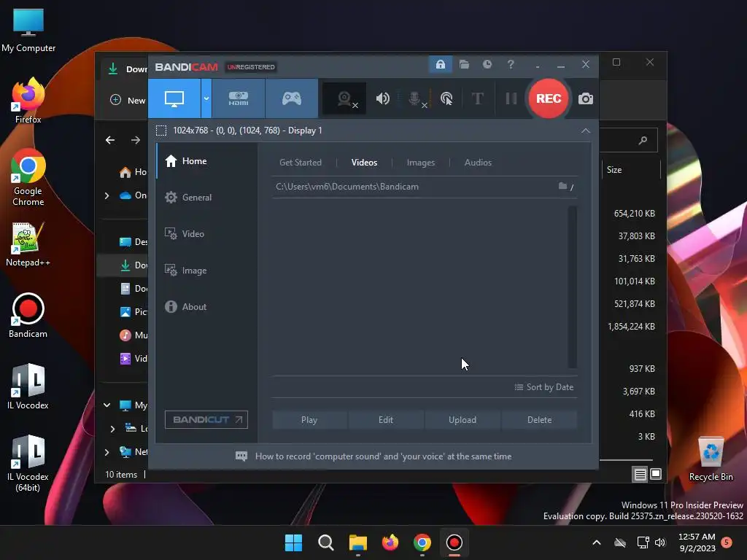Switch to Images tab
Image resolution: width=747 pixels, height=560 pixels.
pyautogui.click(x=421, y=163)
